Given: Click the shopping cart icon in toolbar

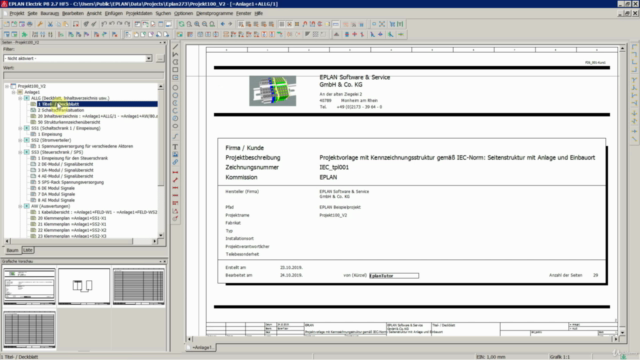Looking at the screenshot, I should (x=392, y=24).
